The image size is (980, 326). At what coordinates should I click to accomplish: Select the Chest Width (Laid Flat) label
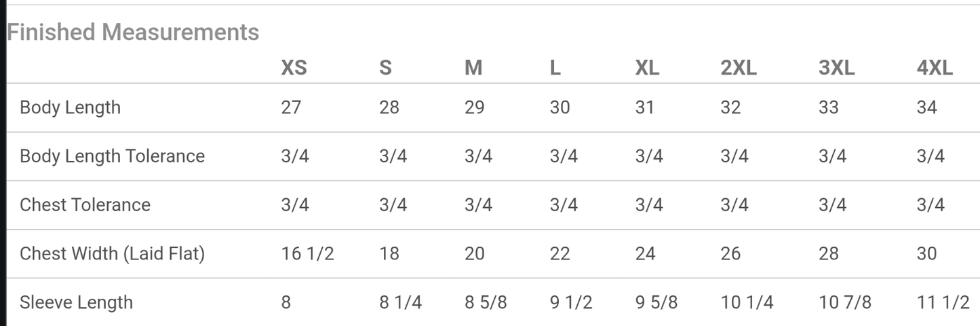point(112,254)
